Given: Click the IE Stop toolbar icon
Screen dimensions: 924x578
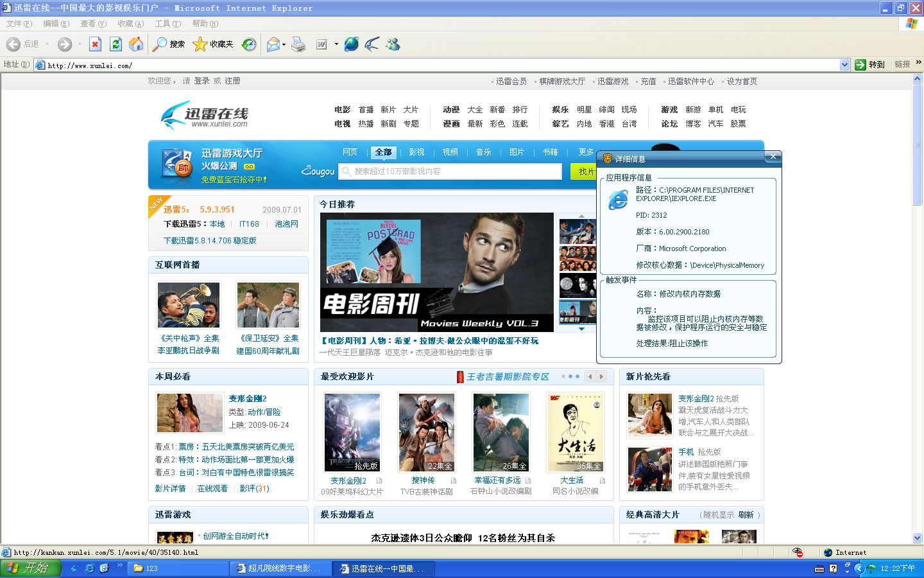Looking at the screenshot, I should coord(95,44).
